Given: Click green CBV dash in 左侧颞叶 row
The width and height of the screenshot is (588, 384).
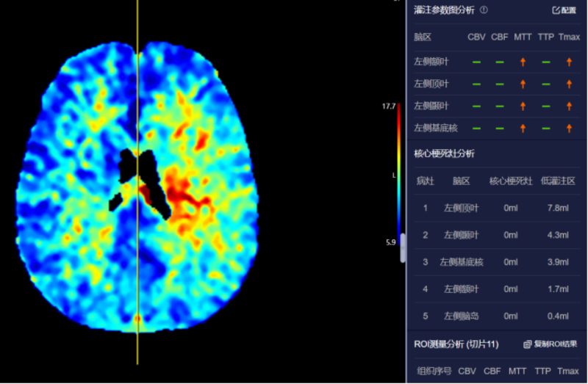Looking at the screenshot, I should [x=476, y=106].
